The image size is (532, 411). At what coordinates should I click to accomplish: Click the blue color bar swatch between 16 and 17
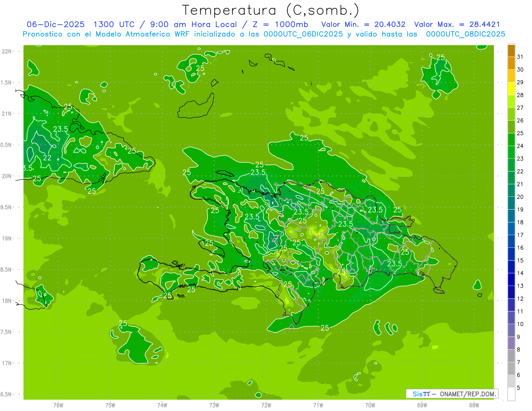511,241
